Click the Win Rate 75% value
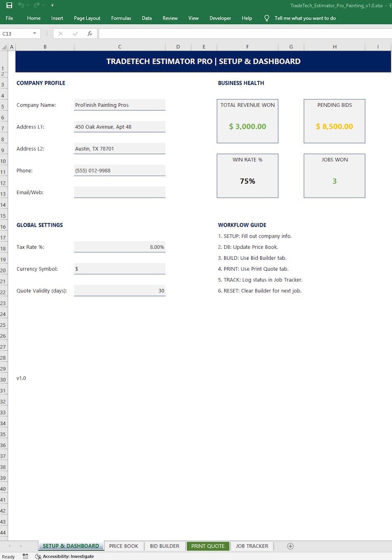392x560 pixels. point(247,181)
